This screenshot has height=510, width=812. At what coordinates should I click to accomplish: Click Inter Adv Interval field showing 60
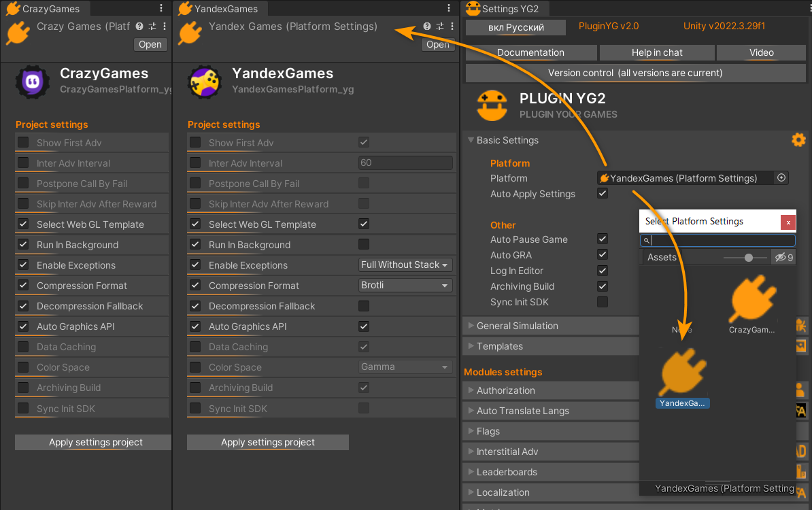405,163
